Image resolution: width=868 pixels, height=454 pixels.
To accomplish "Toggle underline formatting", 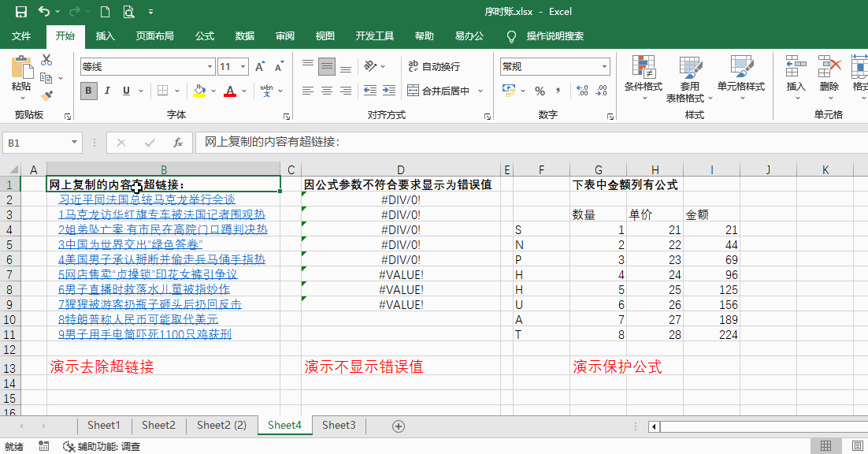I will (126, 90).
